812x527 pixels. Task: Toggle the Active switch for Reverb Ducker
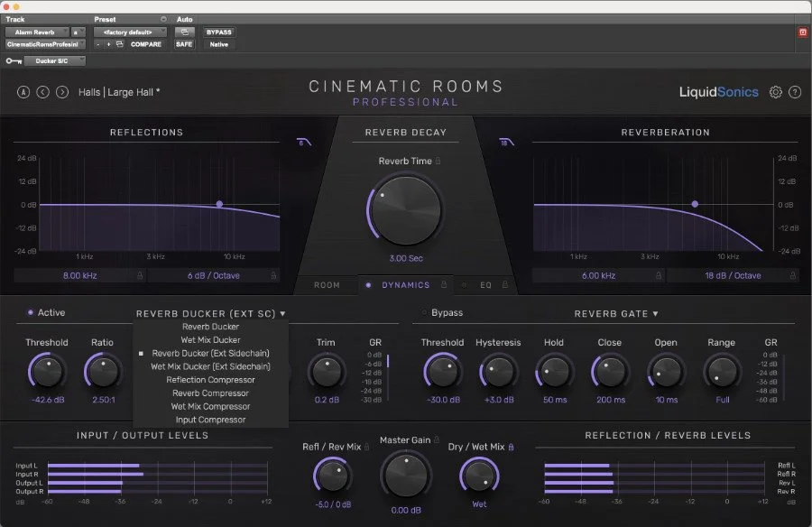pyautogui.click(x=31, y=312)
